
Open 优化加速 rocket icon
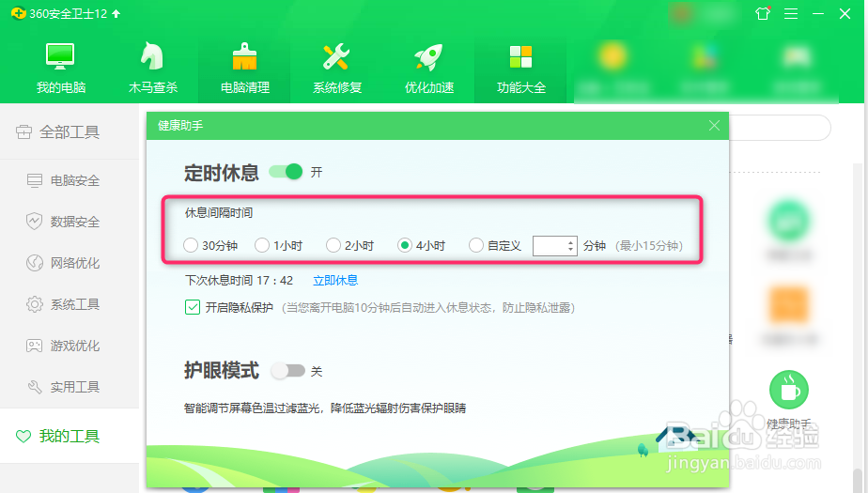(428, 56)
